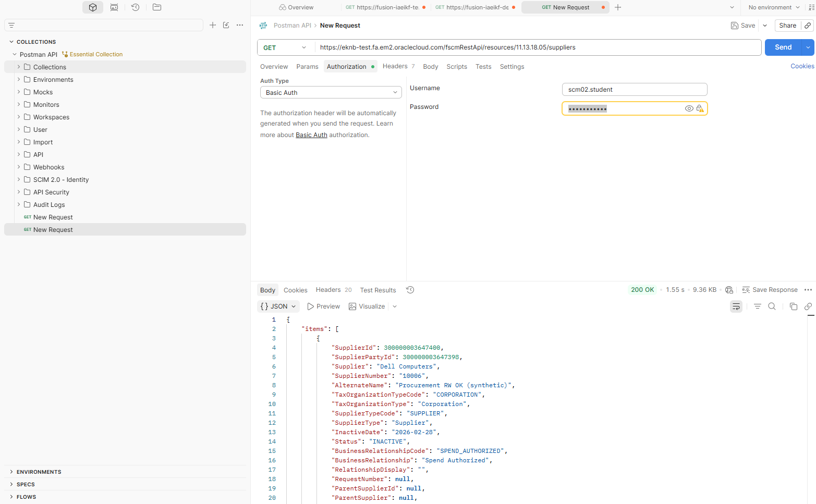Open the History sidebar icon
This screenshot has width=816, height=504.
pyautogui.click(x=136, y=7)
